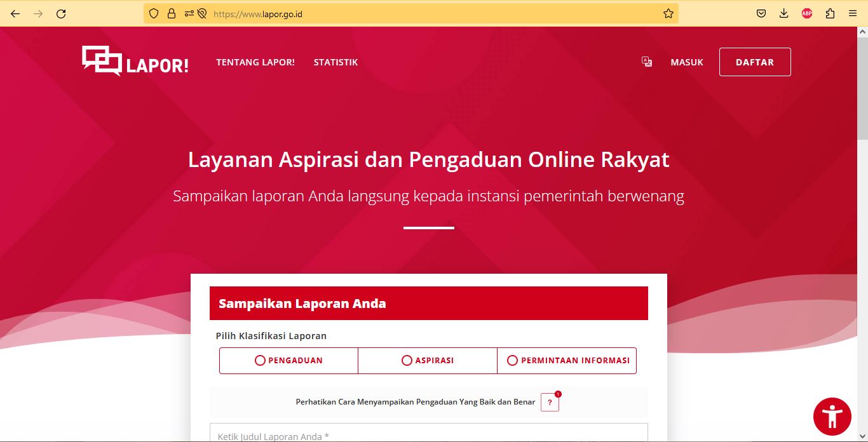Open the Firefox application menu

pyautogui.click(x=853, y=13)
